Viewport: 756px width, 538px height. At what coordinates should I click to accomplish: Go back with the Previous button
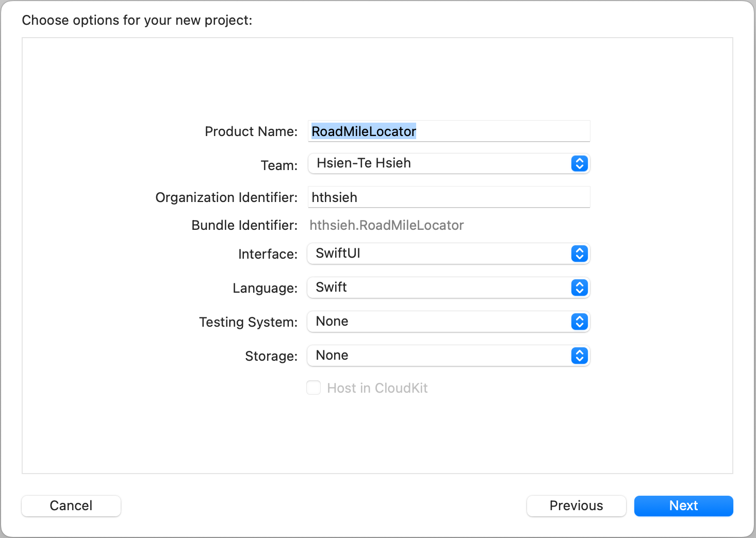(x=576, y=506)
